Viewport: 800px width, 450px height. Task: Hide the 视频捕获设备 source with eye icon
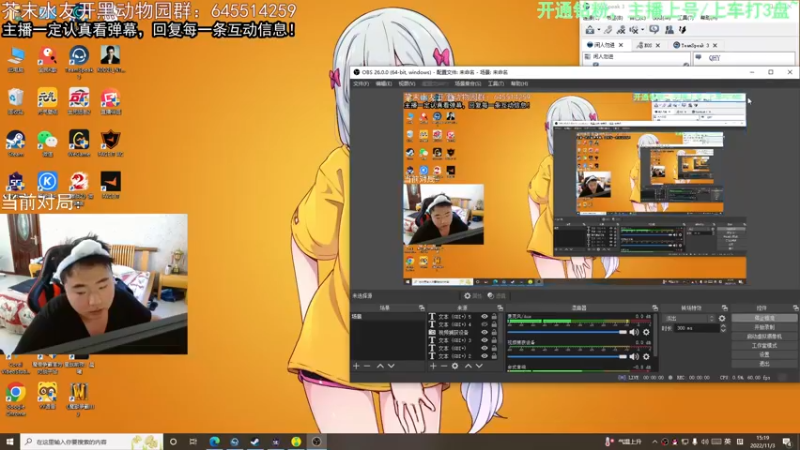click(x=484, y=332)
